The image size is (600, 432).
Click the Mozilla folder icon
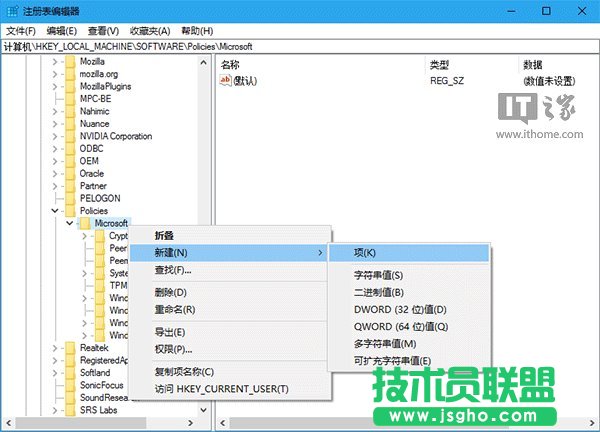click(x=70, y=61)
